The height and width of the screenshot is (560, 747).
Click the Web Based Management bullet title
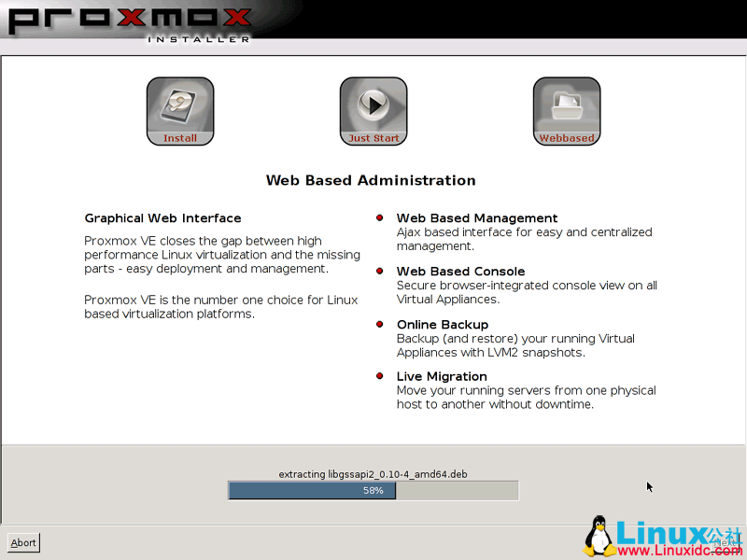pos(477,218)
